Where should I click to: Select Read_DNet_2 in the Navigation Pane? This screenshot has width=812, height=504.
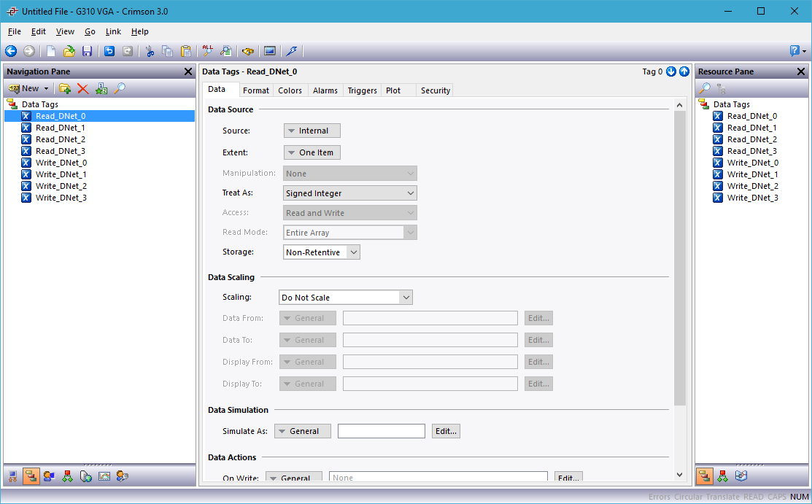pos(61,139)
